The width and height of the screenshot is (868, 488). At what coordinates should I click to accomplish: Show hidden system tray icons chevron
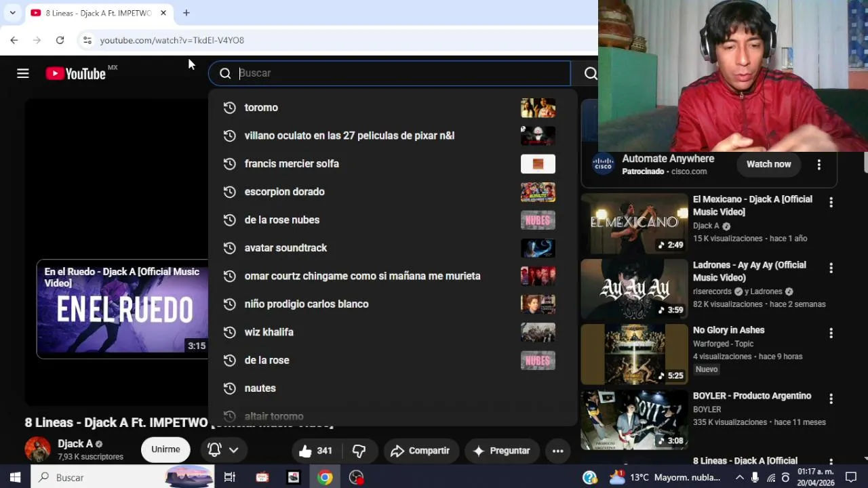point(740,477)
